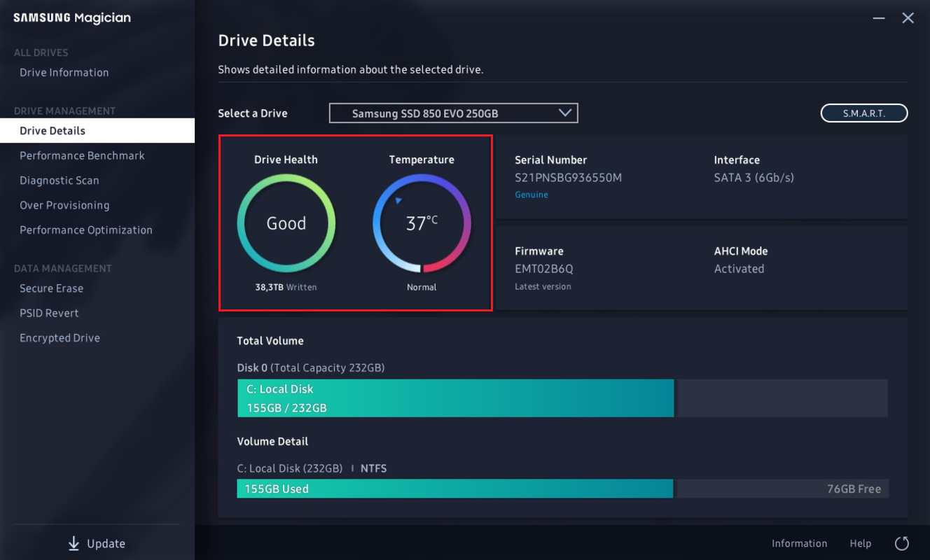Choose Samsung SSD 850 EVO 250GB drive
Viewport: 930px width, 560px height.
click(x=441, y=113)
